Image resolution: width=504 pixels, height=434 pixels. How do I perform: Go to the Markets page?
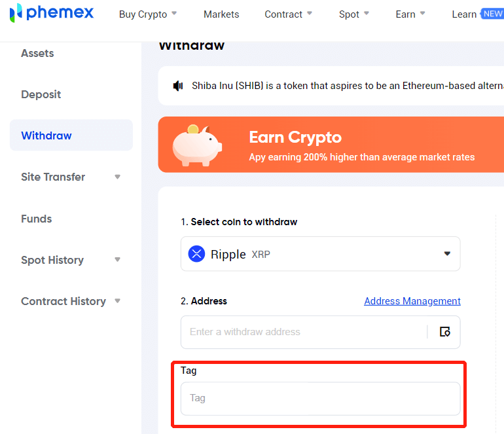click(221, 14)
